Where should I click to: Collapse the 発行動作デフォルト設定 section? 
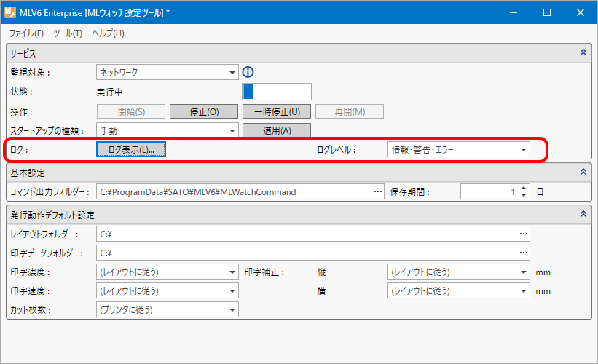pos(583,214)
